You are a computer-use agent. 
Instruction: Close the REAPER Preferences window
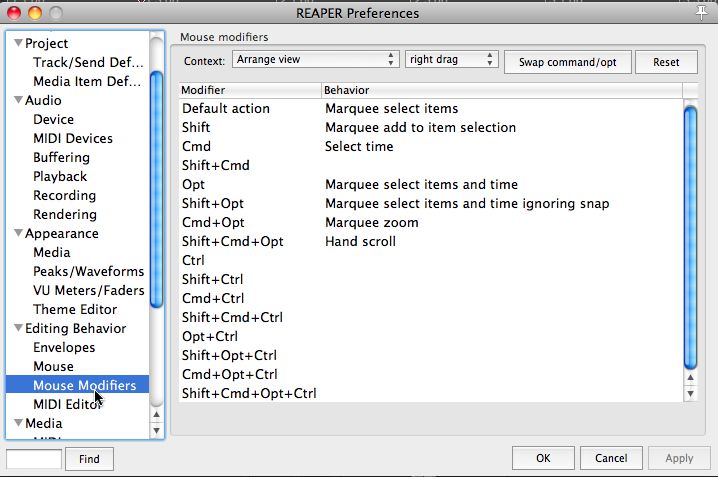(14, 13)
